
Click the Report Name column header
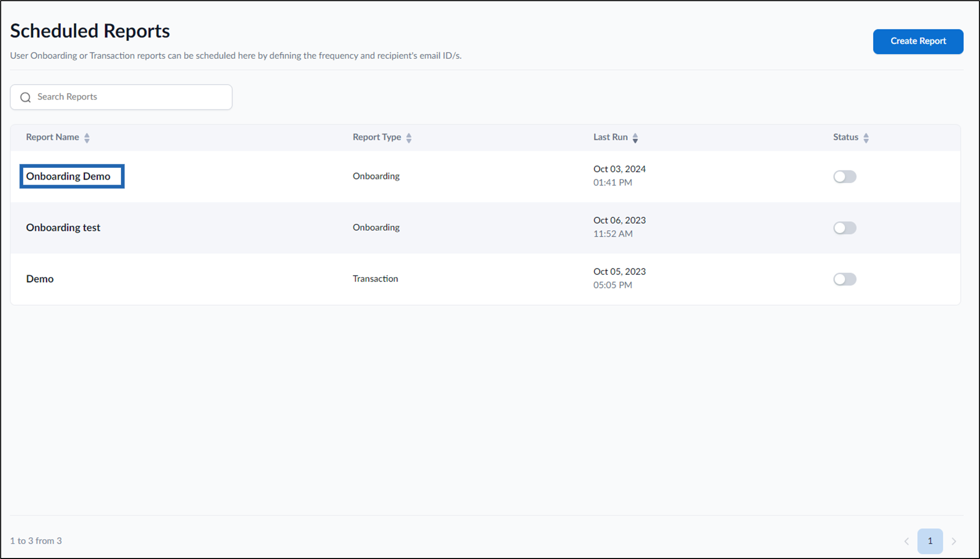pyautogui.click(x=53, y=137)
